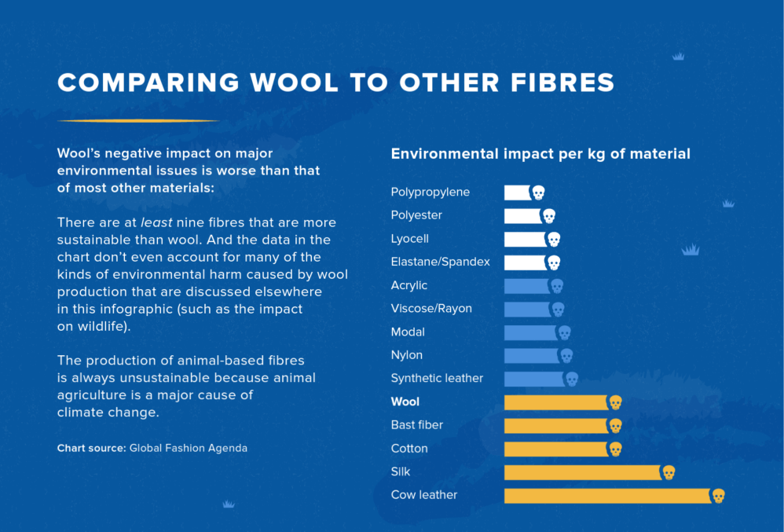
Task: Click the bold Wool label
Action: point(405,402)
